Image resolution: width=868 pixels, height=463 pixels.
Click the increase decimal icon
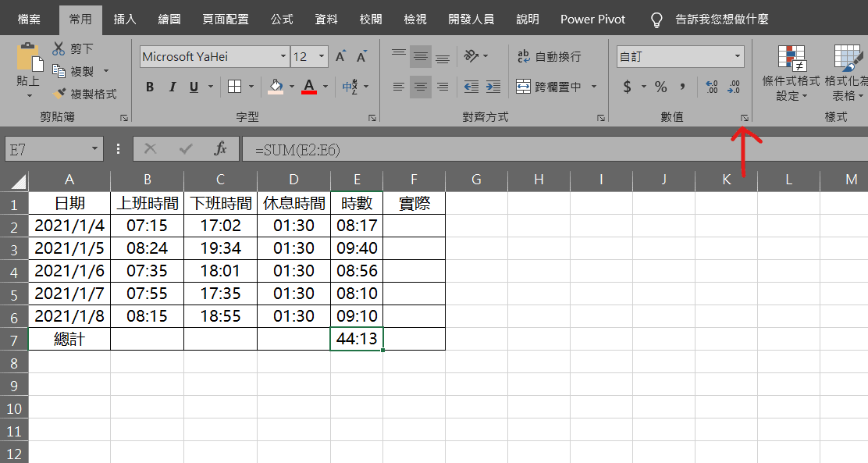coord(711,87)
